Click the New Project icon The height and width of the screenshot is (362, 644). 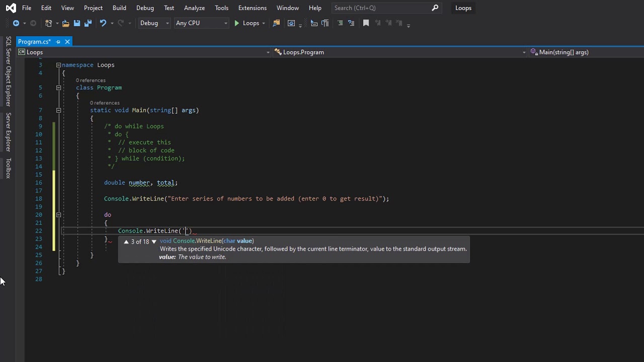click(48, 23)
